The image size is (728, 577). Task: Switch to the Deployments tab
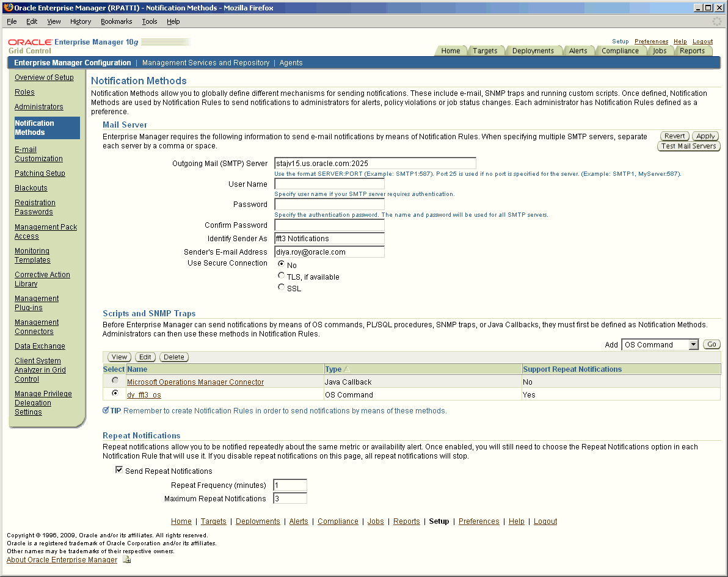click(x=533, y=51)
